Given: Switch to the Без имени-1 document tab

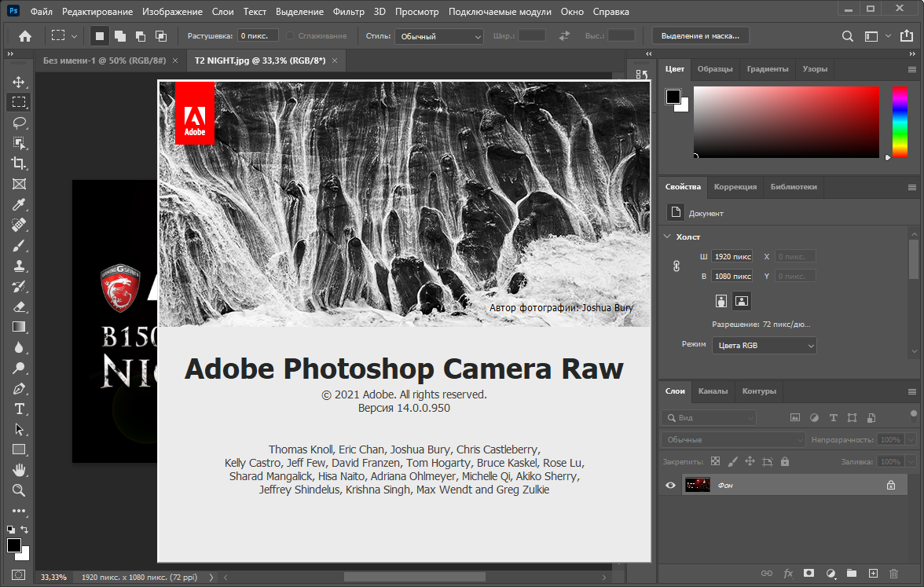Looking at the screenshot, I should [105, 61].
